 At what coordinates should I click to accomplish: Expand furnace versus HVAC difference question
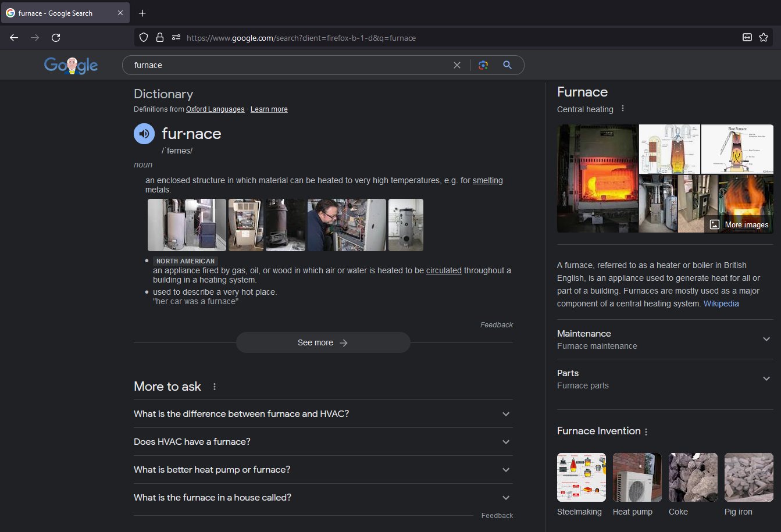[323, 414]
